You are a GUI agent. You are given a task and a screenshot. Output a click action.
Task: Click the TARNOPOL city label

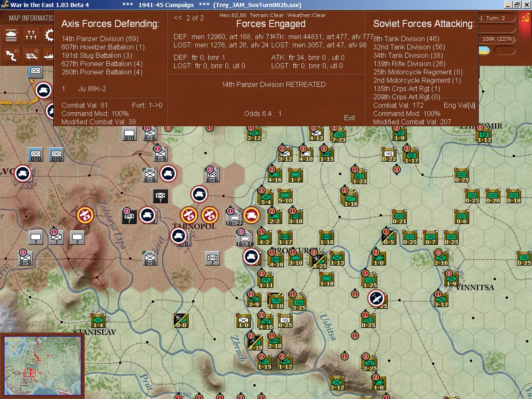coord(195,227)
